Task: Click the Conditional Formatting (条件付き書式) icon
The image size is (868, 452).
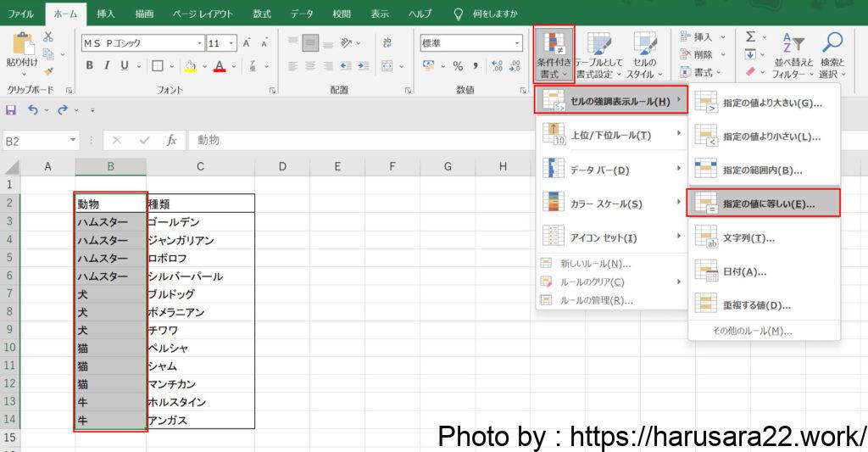Action: click(x=554, y=47)
